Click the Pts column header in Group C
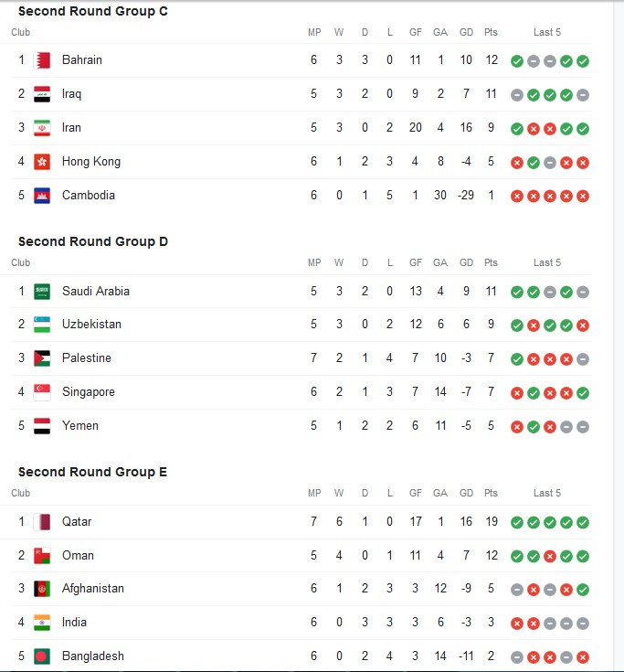The width and height of the screenshot is (624, 672). (491, 32)
